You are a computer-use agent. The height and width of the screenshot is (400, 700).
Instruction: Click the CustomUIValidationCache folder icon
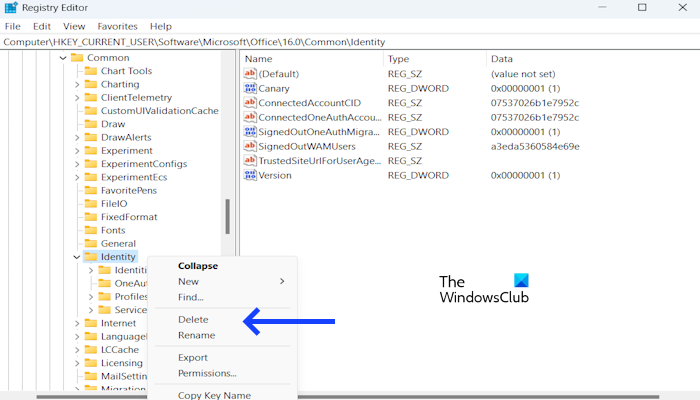tap(91, 111)
